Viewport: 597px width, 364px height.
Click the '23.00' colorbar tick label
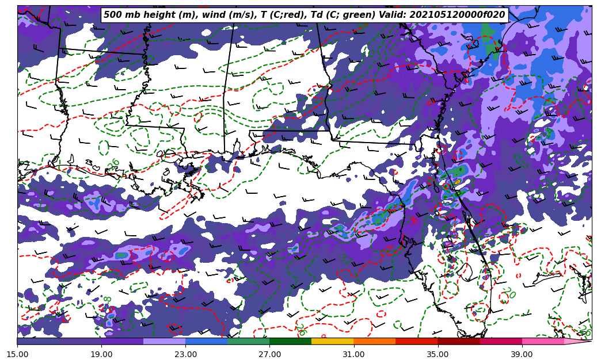coord(185,354)
